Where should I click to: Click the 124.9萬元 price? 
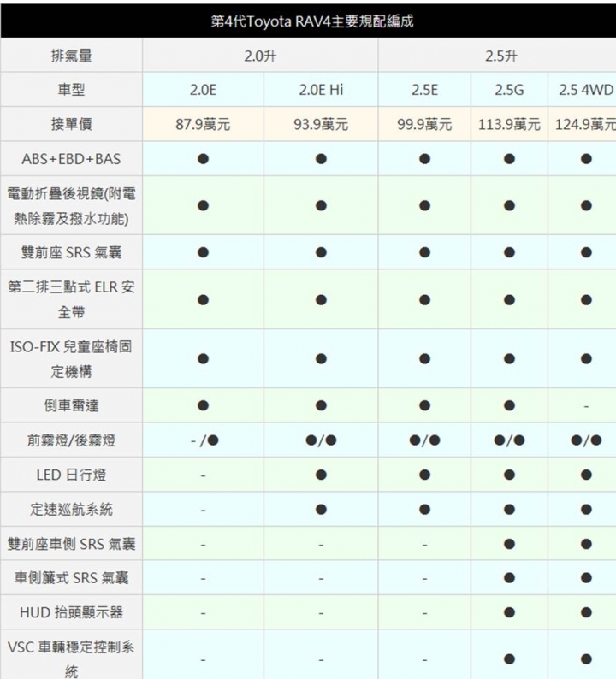click(x=585, y=125)
